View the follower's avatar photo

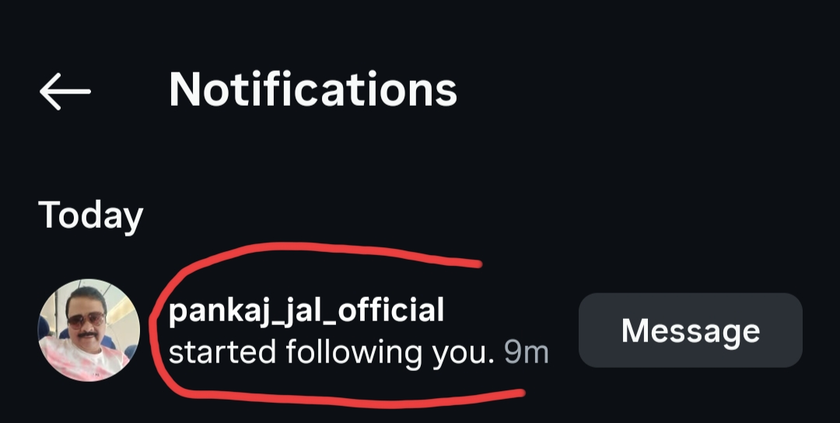tap(88, 330)
